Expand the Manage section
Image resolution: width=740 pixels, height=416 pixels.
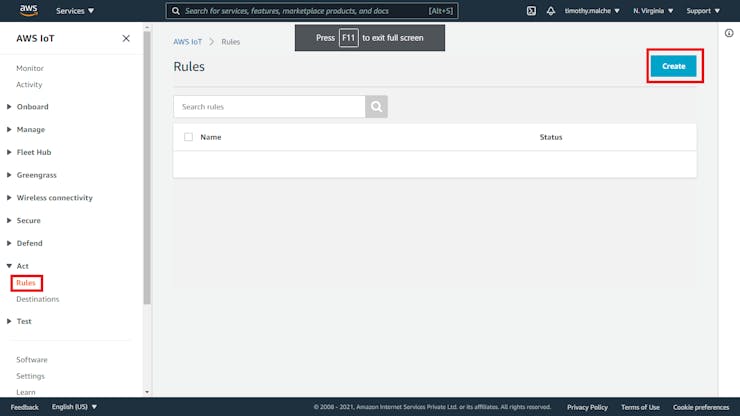(x=26, y=129)
